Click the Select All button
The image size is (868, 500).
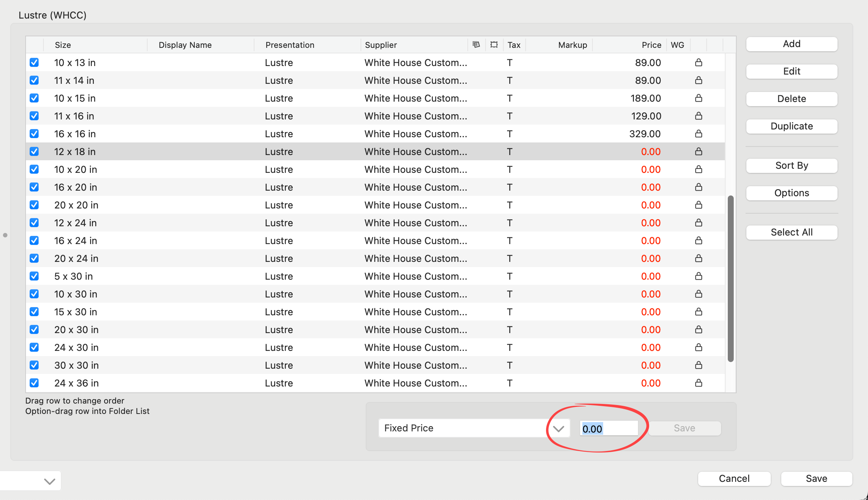pos(791,232)
